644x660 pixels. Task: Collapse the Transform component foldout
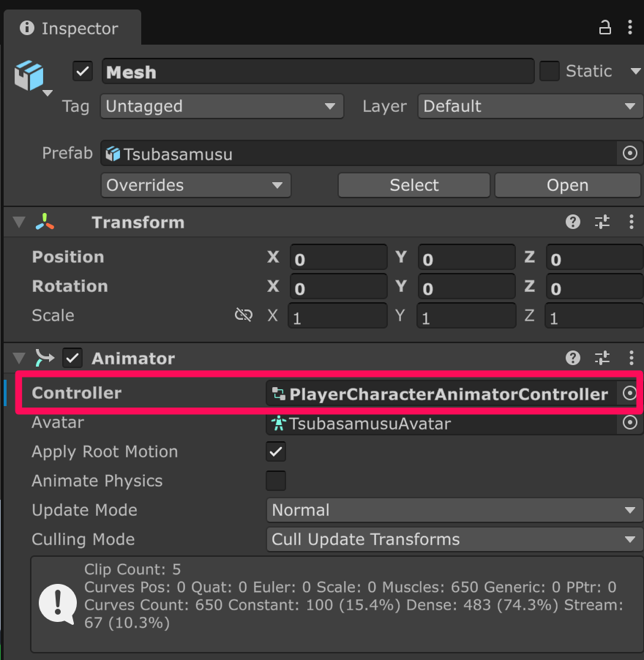pos(18,222)
